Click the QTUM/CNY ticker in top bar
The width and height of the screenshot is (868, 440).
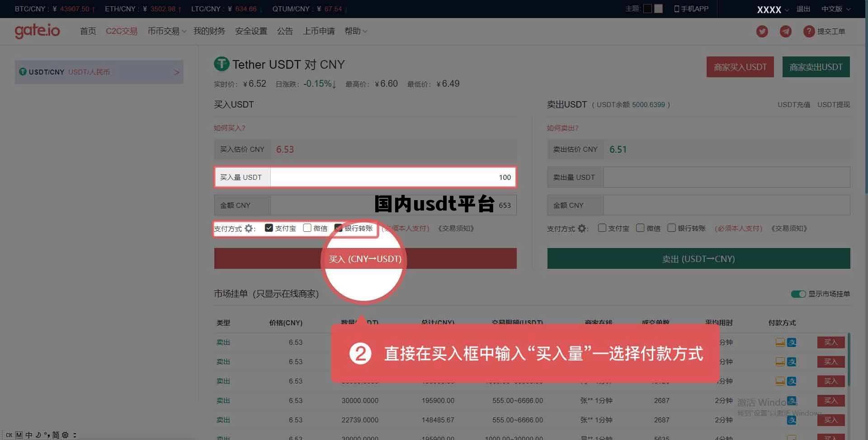coord(310,9)
